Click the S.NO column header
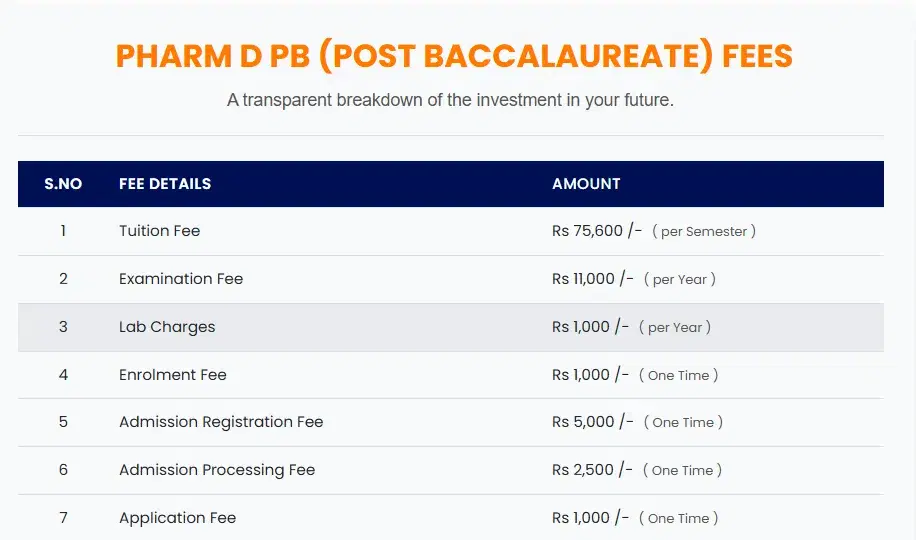Image resolution: width=916 pixels, height=540 pixels. coord(63,184)
